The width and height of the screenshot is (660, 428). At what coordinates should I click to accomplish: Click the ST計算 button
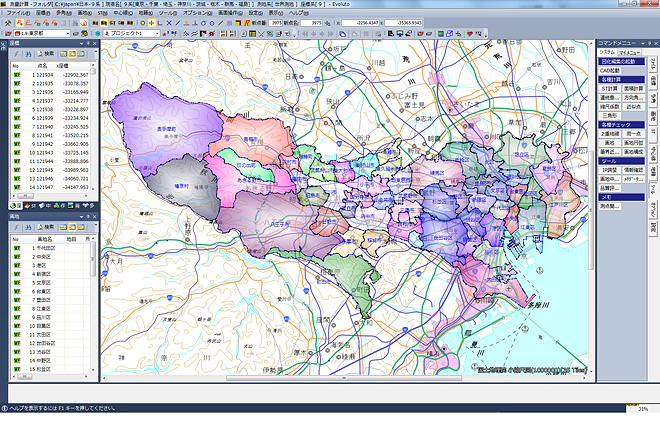[x=609, y=89]
